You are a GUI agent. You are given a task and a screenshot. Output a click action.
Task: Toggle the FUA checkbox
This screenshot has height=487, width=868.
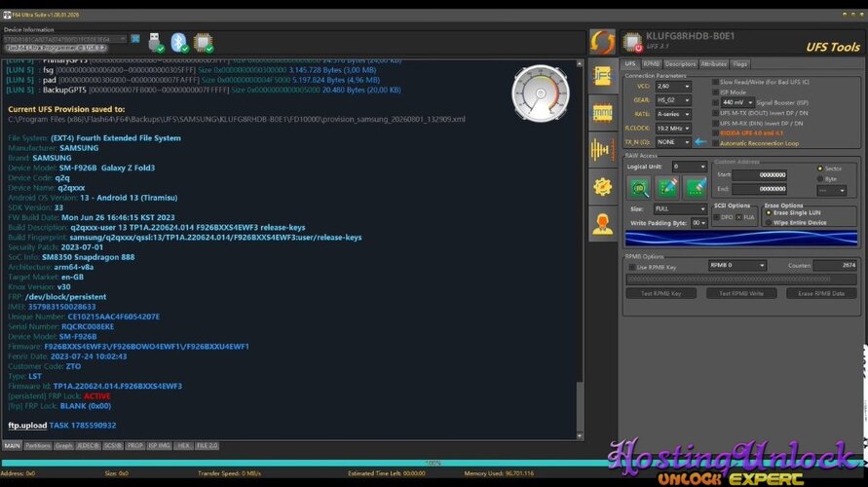pyautogui.click(x=739, y=217)
